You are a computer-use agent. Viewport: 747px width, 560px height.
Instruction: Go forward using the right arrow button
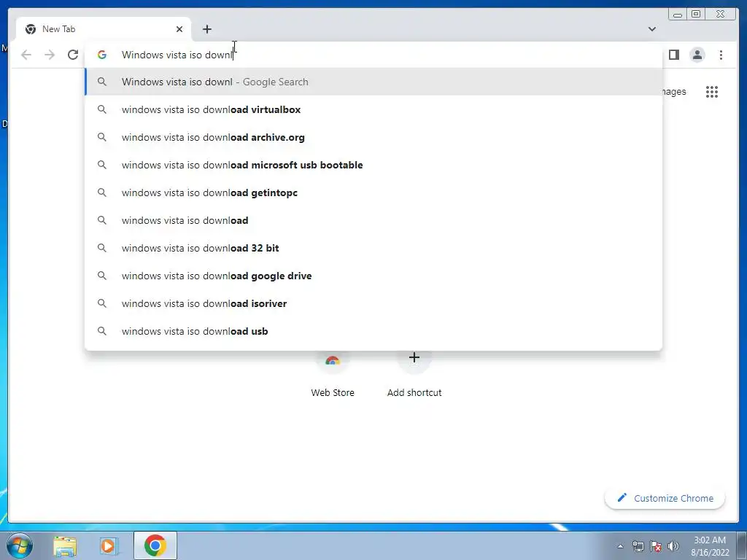point(50,55)
